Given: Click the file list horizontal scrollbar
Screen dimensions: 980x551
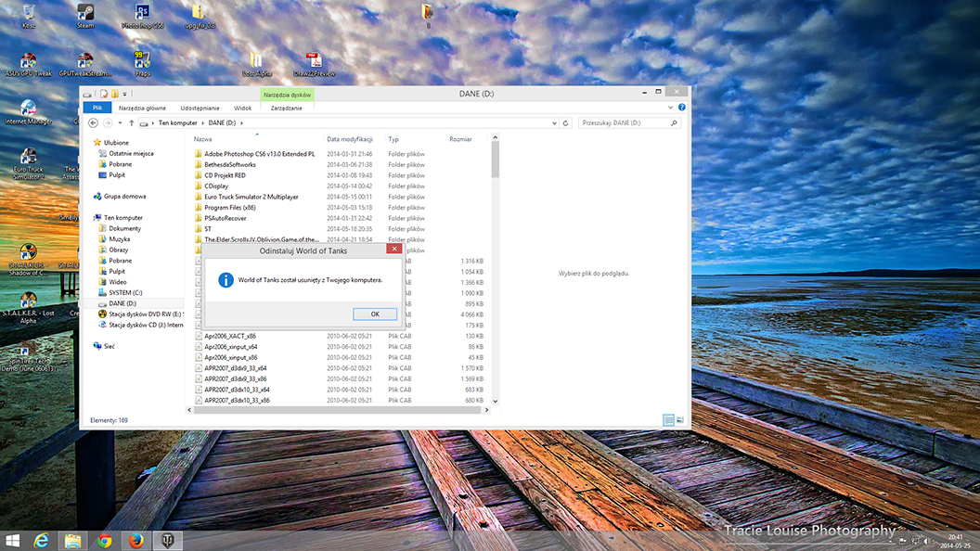Looking at the screenshot, I should pyautogui.click(x=338, y=410).
